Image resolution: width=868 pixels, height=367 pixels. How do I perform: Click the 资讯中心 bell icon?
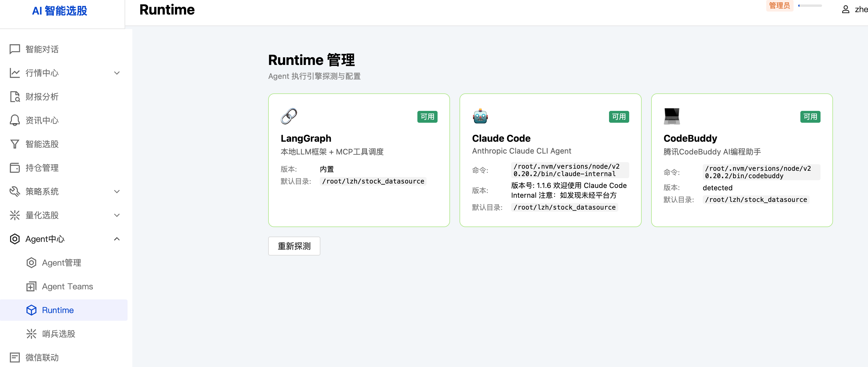(x=15, y=120)
